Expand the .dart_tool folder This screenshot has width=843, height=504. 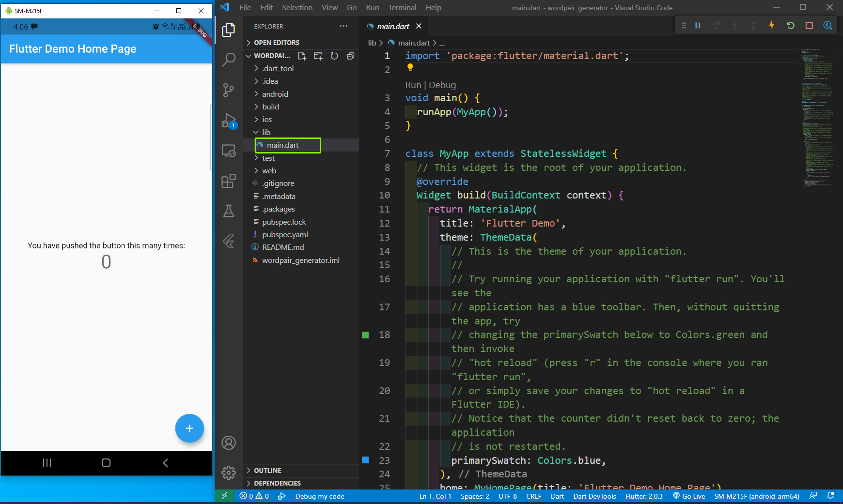point(278,68)
